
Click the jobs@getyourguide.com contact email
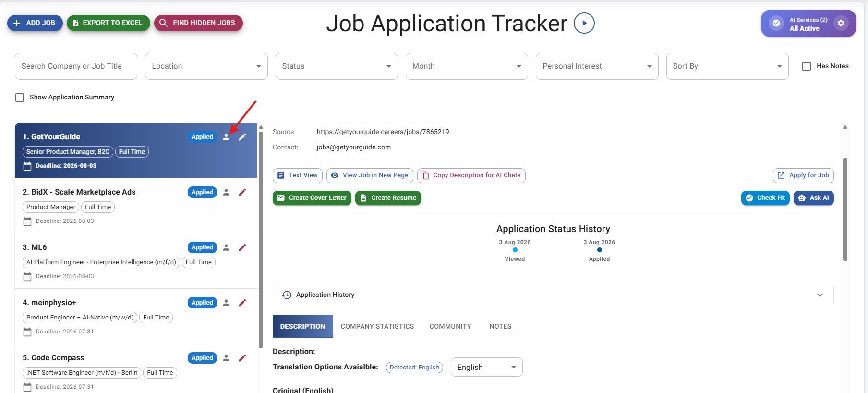[353, 147]
